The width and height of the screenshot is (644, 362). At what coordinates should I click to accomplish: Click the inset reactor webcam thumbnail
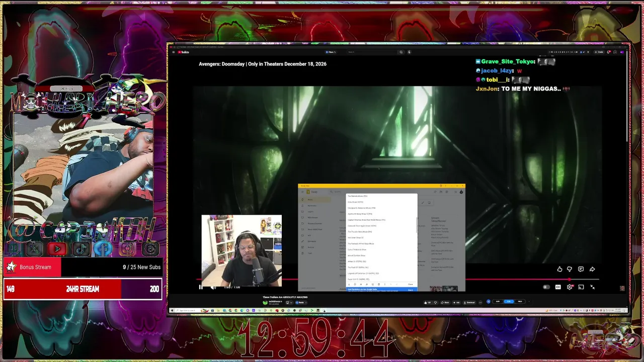242,250
